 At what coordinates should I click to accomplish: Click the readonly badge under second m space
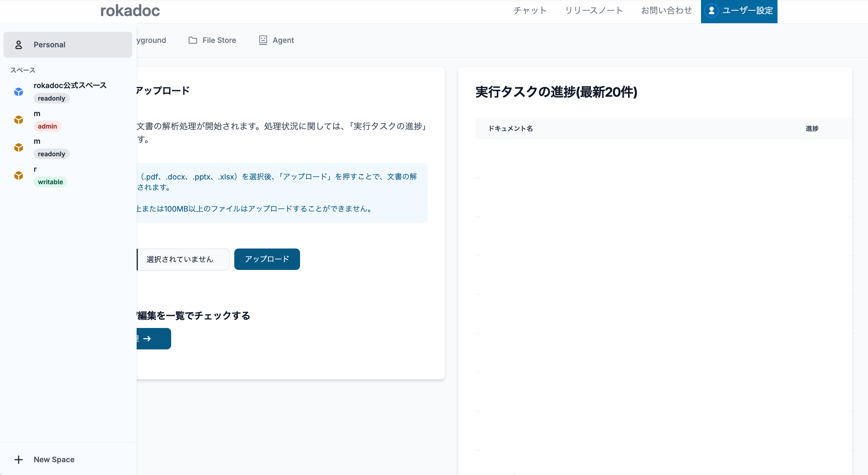point(51,154)
